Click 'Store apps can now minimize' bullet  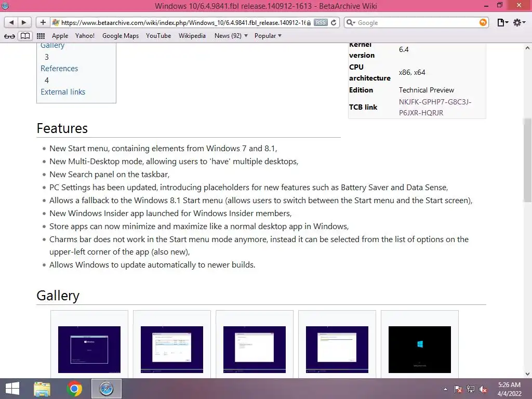[199, 227]
